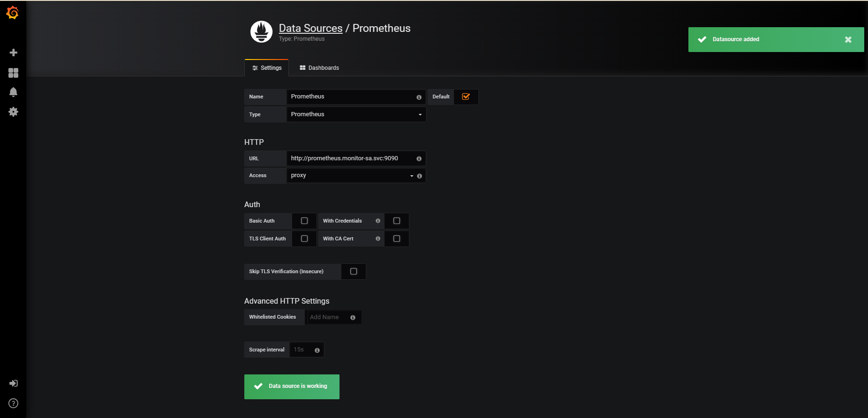This screenshot has width=868, height=418.
Task: Click info icon beside With Credentials
Action: pos(378,221)
